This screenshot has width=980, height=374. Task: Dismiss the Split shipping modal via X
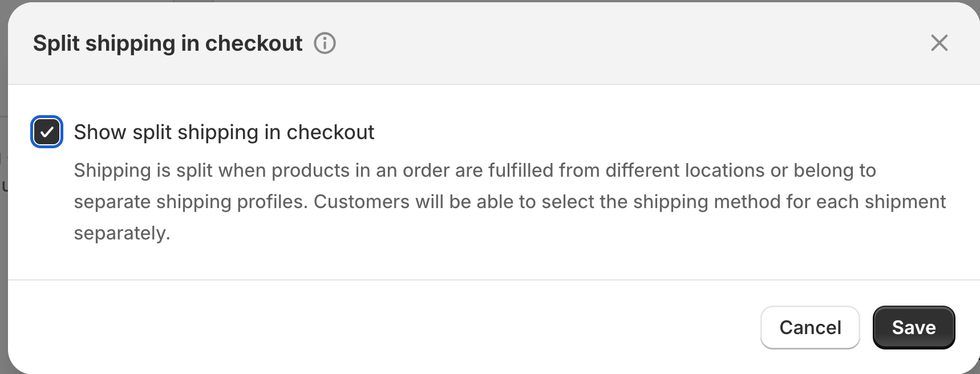939,43
